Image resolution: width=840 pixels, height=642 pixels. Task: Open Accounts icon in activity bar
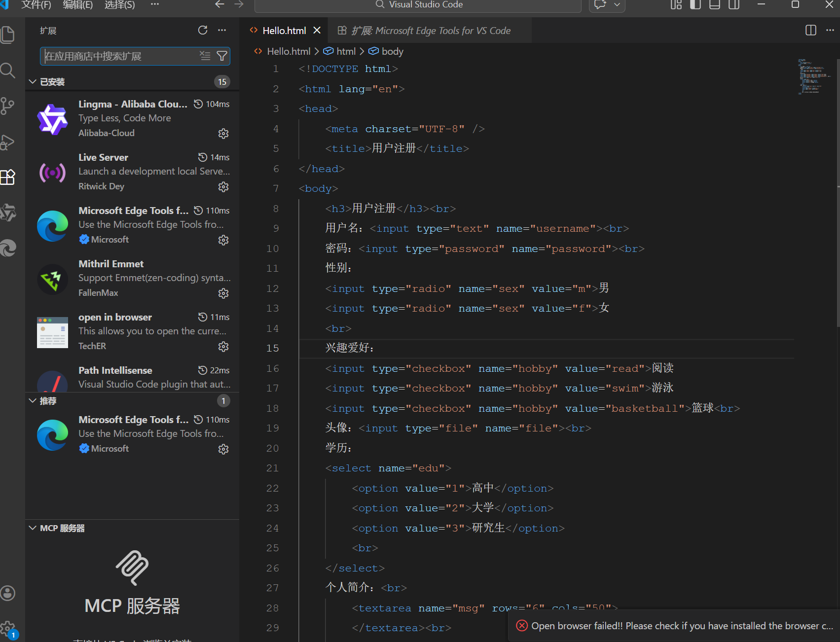(8, 593)
